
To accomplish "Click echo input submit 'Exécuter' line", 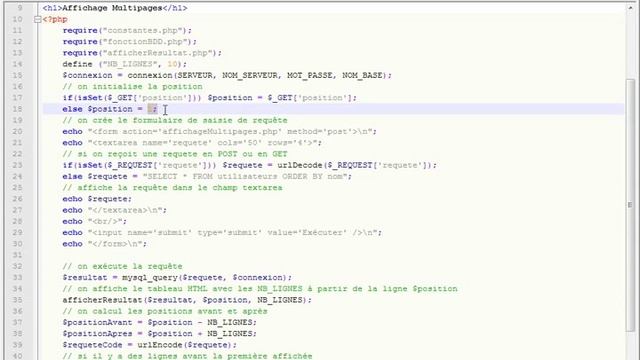I will click(222, 233).
